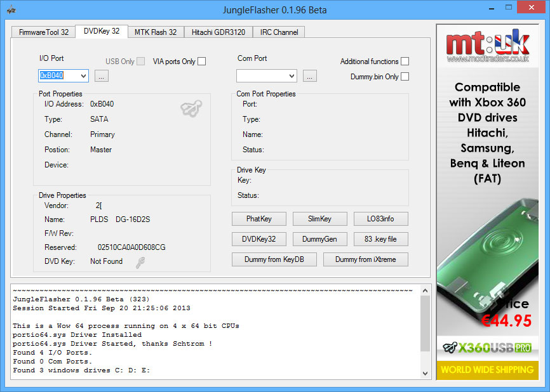Screen dimensions: 550x392
Task: Switch to the FirmwareTool 32 tab
Action: tap(43, 32)
